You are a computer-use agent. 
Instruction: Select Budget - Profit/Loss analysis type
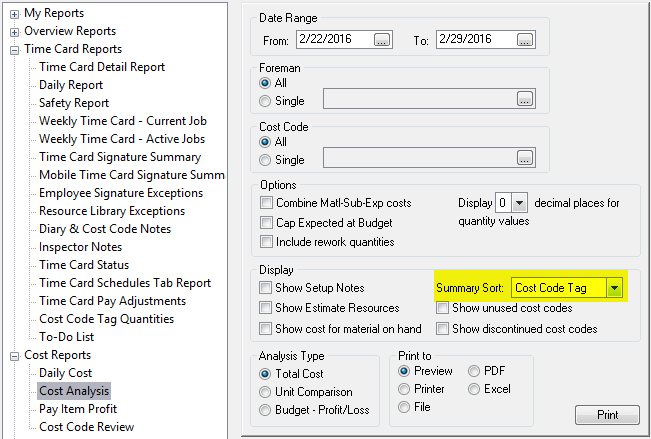265,410
